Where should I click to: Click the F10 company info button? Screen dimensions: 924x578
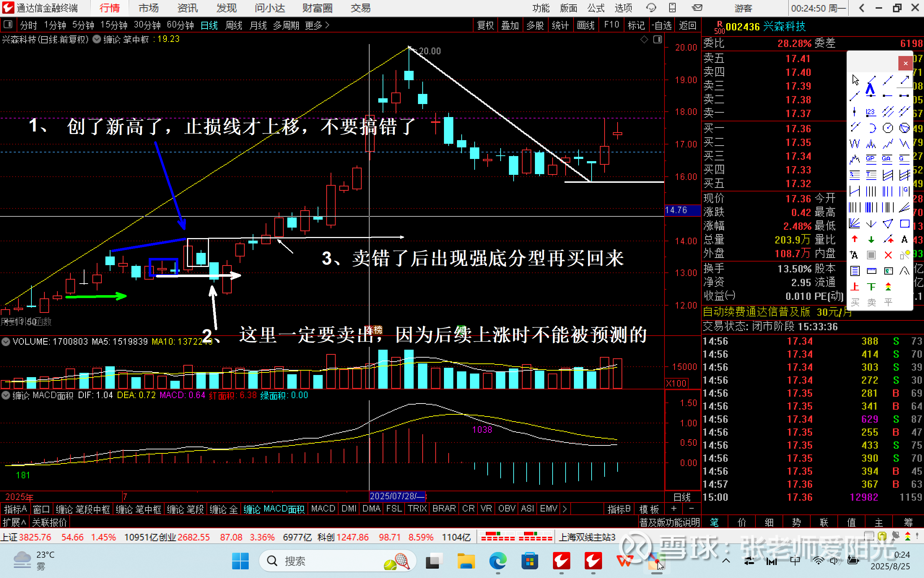click(611, 25)
